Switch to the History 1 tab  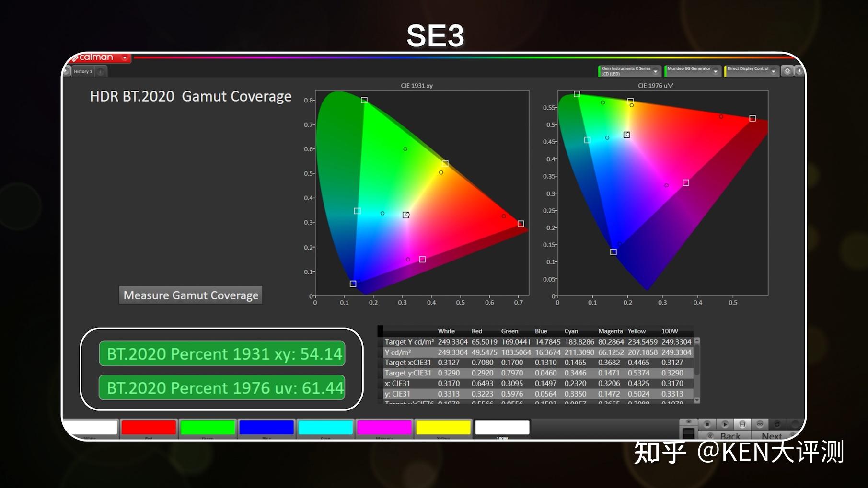coord(83,71)
